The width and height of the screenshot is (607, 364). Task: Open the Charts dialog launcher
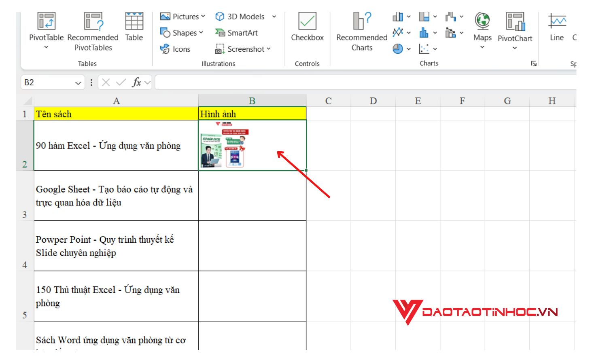point(535,63)
